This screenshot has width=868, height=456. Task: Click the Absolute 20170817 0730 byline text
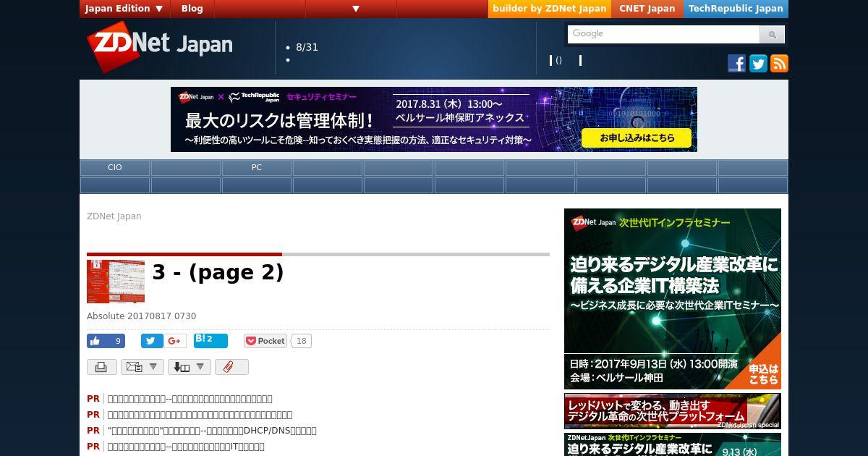(142, 316)
